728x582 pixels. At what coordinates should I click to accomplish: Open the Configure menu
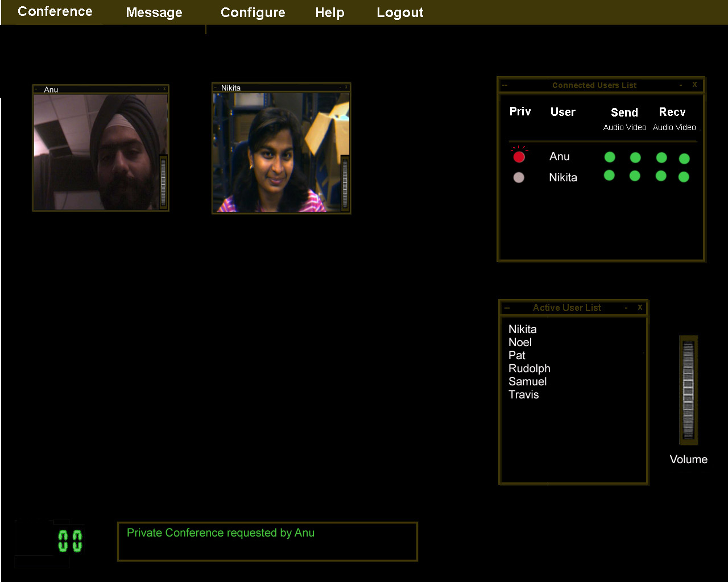[253, 13]
